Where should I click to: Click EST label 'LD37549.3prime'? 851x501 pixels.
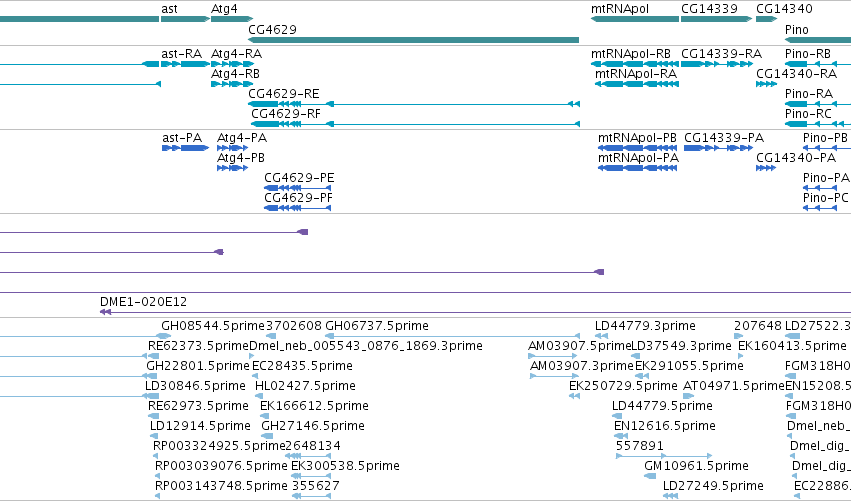[x=682, y=346]
